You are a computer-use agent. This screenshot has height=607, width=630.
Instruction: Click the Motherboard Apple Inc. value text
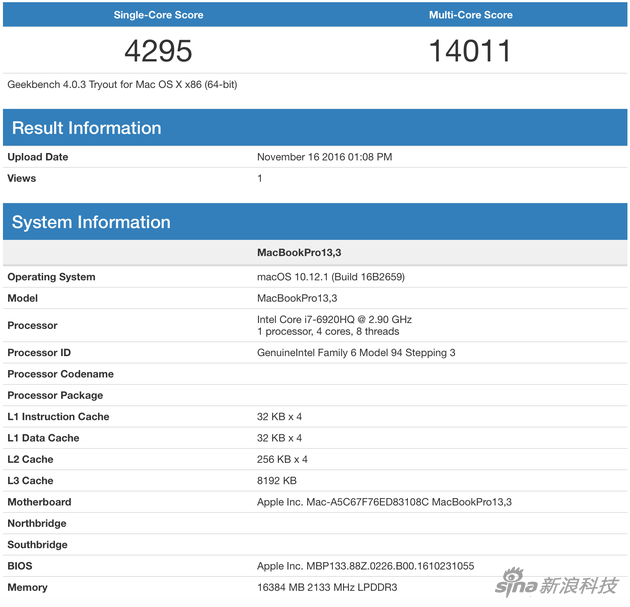click(384, 502)
